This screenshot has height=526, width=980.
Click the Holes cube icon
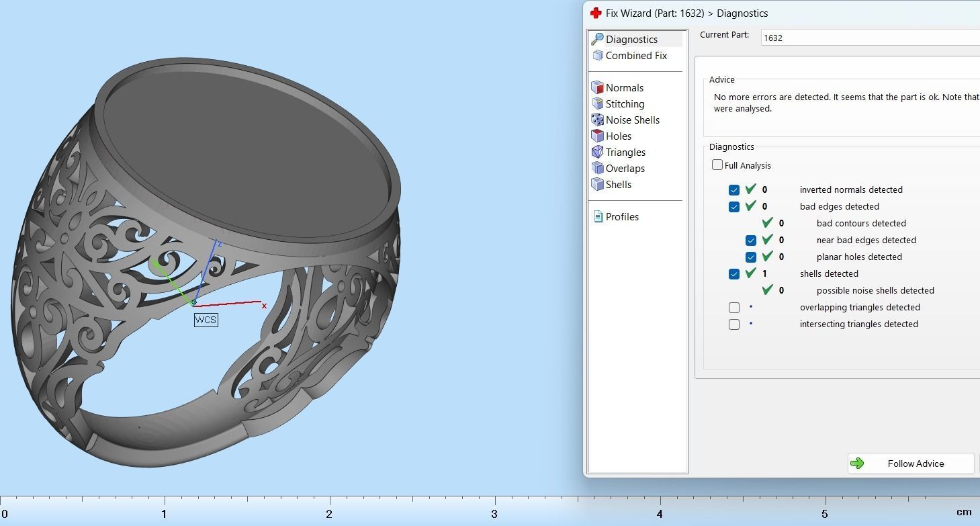tap(597, 136)
